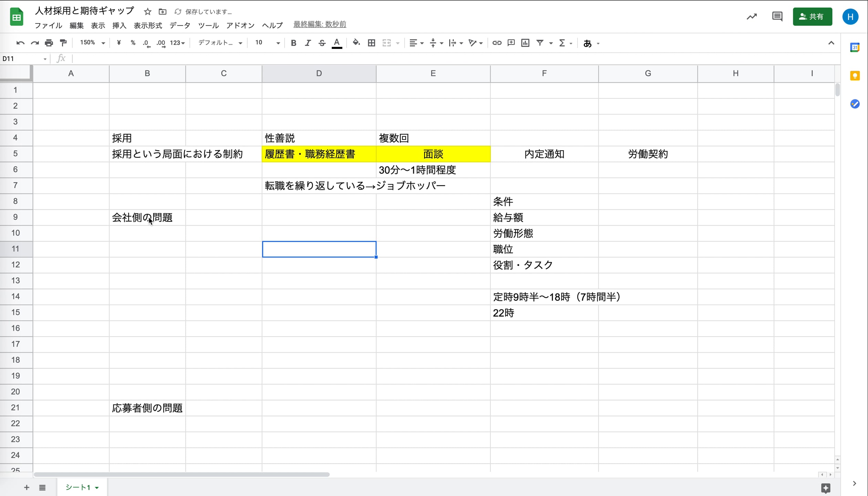Click the Create filter icon
Viewport: 868px width, 496px height.
tap(540, 43)
